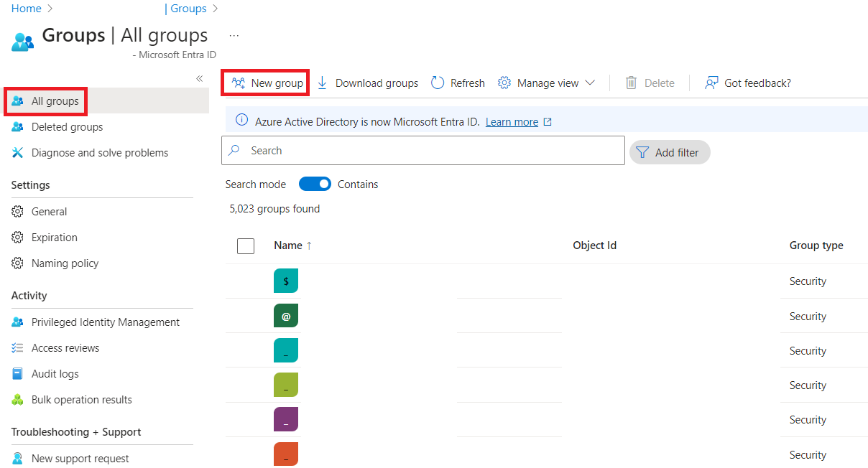Click the Group type column header
Image resolution: width=868 pixels, height=468 pixels.
point(816,245)
